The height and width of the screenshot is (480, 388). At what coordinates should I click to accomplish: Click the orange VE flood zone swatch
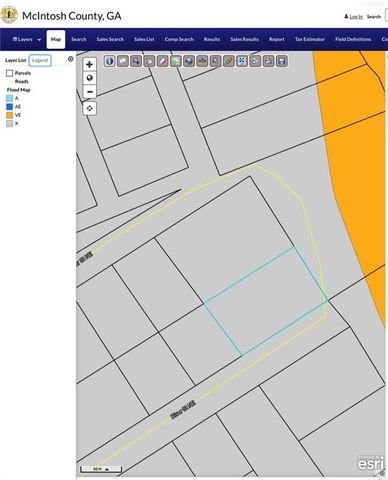pyautogui.click(x=9, y=115)
